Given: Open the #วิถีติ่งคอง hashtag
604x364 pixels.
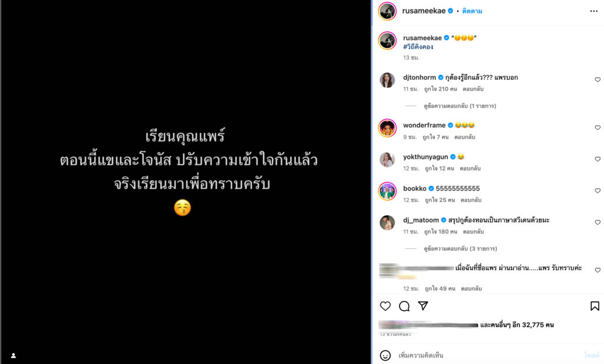Looking at the screenshot, I should tap(418, 47).
